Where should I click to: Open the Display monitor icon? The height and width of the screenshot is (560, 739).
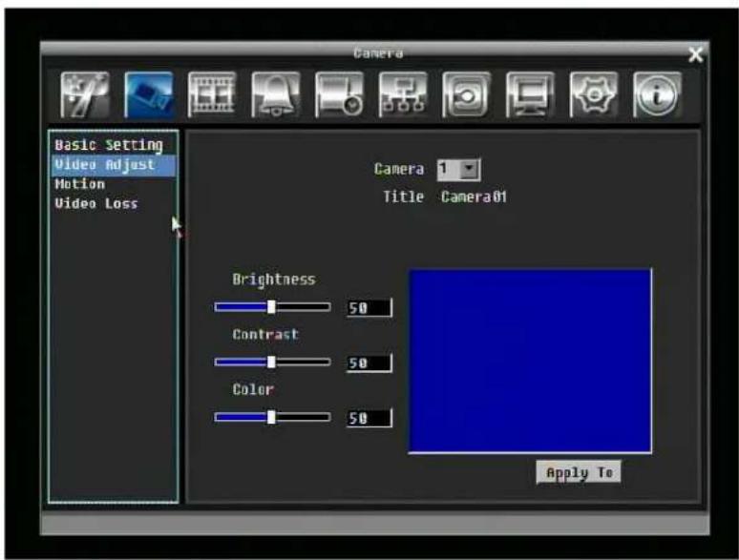coord(530,95)
